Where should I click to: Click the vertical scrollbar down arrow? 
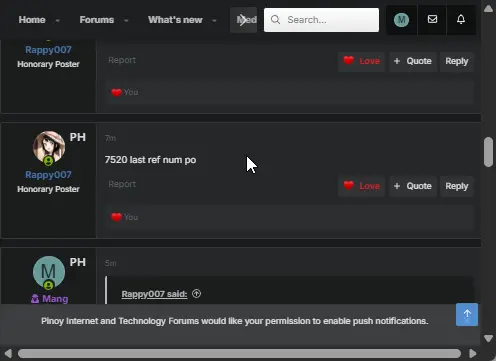pos(488,338)
